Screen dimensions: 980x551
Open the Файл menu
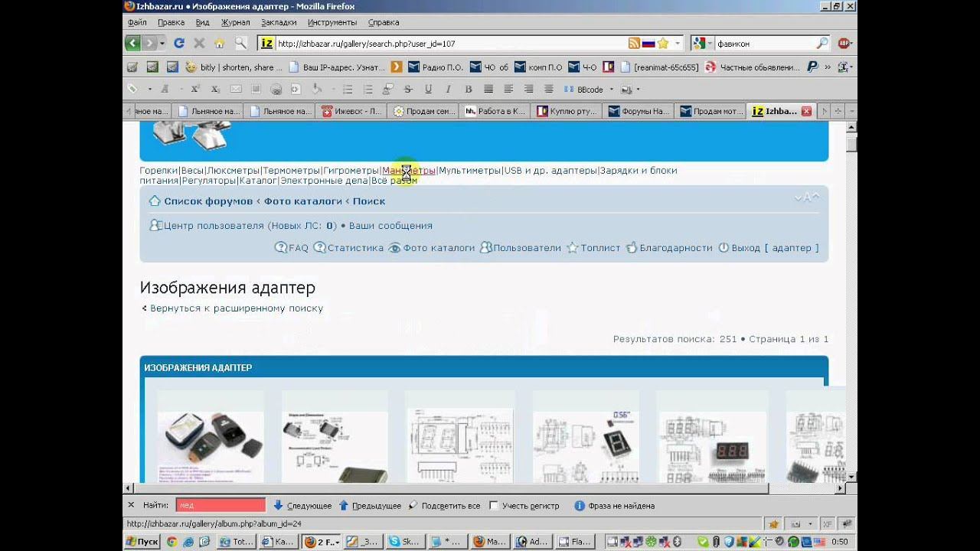pos(137,22)
